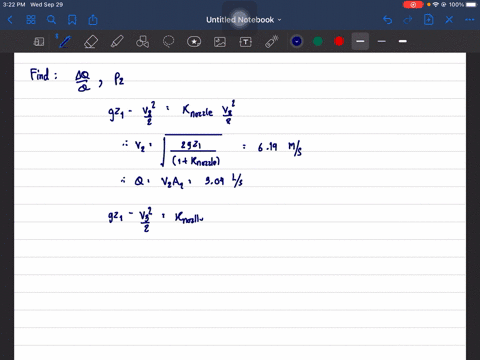Redo the last undone stroke
This screenshot has width=480, height=360.
tap(408, 20)
